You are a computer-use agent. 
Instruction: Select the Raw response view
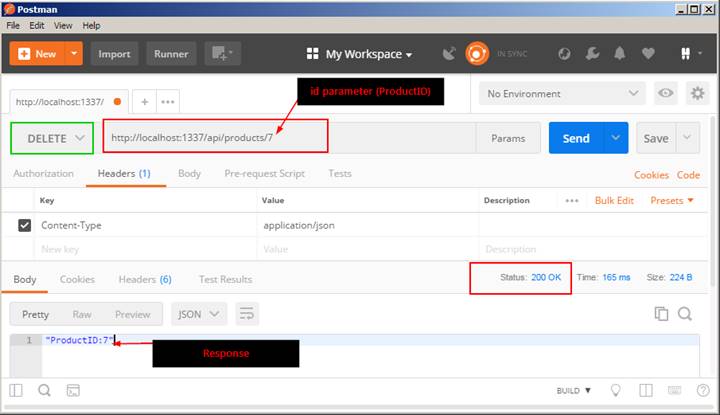82,314
